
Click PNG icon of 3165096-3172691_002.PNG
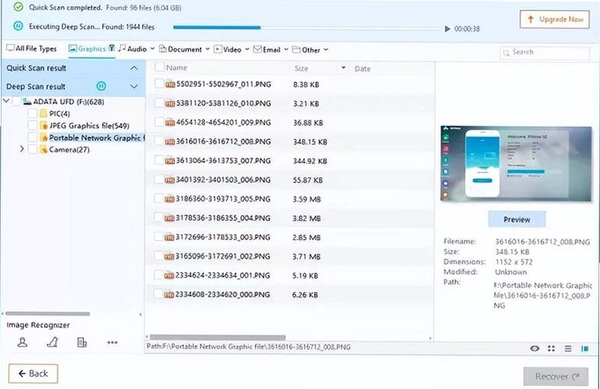tap(170, 257)
